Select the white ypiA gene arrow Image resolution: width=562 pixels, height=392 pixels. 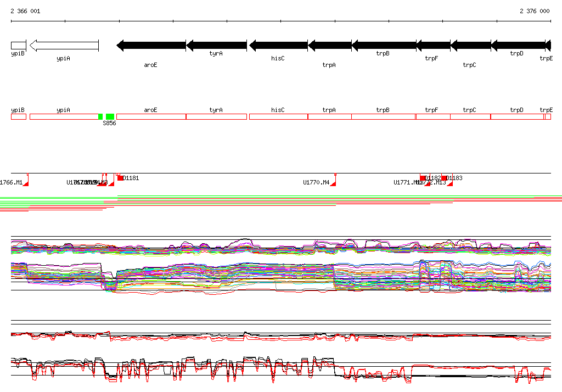pyautogui.click(x=64, y=46)
